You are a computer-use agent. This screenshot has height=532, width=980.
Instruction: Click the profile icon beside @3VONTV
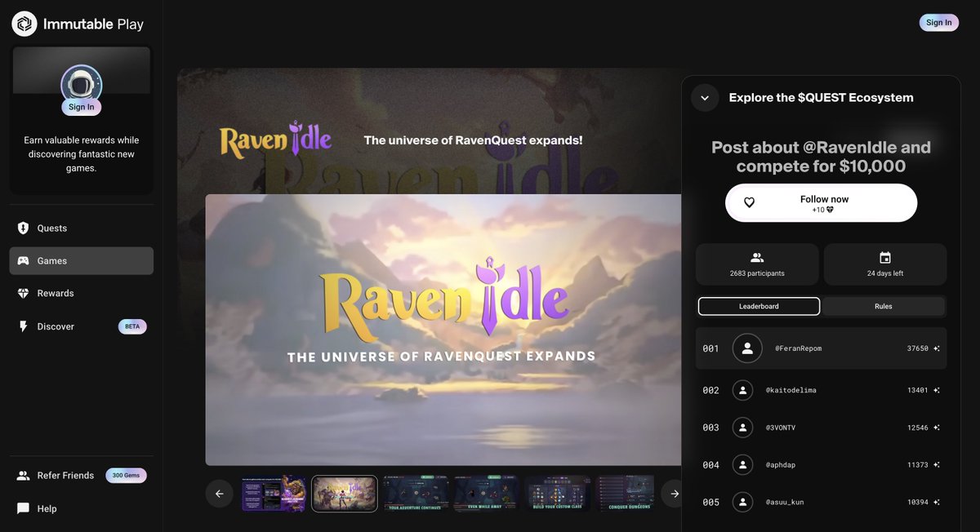[742, 428]
